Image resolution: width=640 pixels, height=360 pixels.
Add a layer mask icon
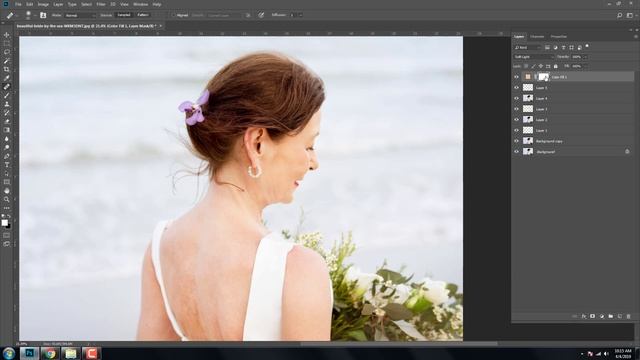[x=592, y=316]
